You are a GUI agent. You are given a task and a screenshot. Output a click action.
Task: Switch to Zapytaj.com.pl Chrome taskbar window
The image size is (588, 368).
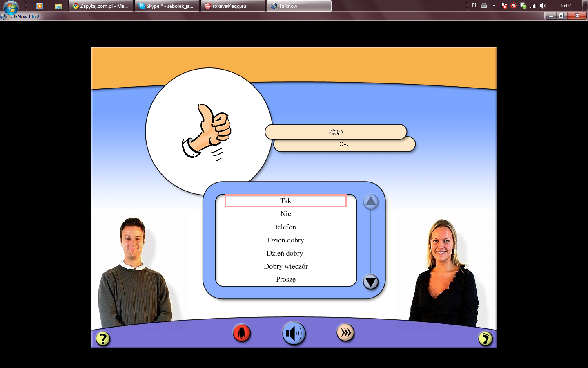(x=101, y=6)
